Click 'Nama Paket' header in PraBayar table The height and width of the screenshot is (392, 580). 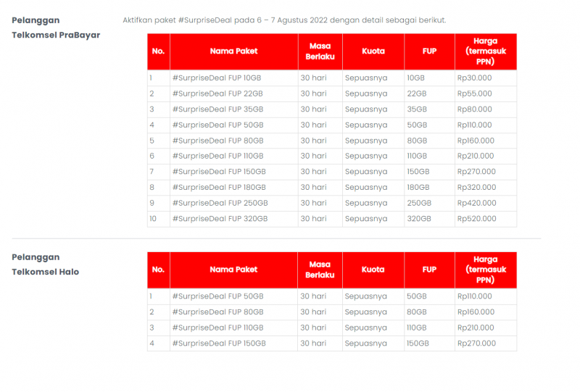233,51
